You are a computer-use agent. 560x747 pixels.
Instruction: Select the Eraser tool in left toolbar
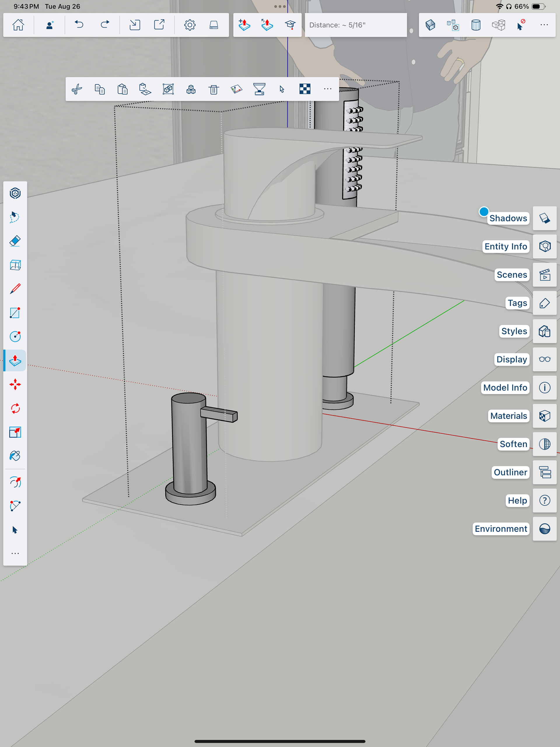pyautogui.click(x=15, y=241)
